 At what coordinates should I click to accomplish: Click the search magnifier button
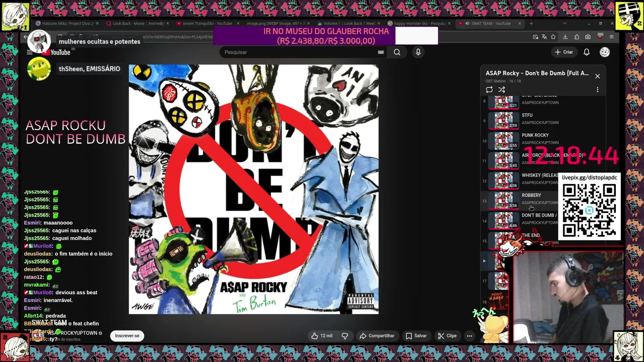click(x=397, y=52)
